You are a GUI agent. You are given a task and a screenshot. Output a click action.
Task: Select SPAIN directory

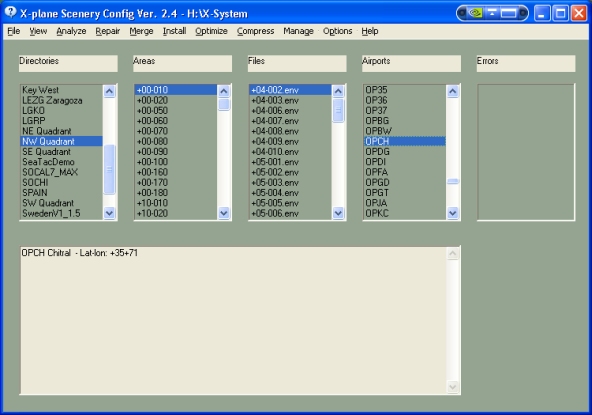coord(61,193)
